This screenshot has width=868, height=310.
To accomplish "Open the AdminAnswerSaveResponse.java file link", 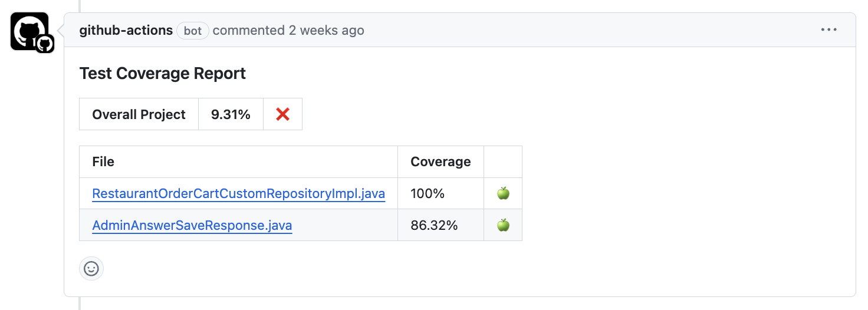I will (x=192, y=225).
